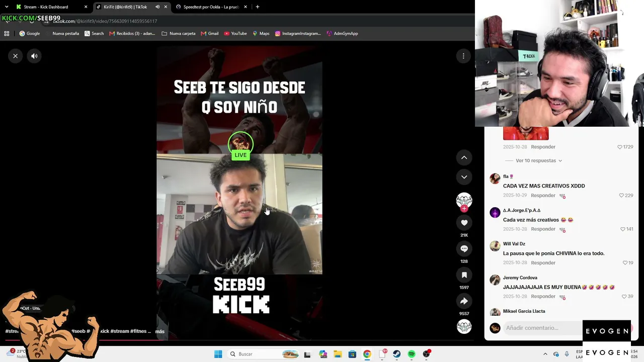Viewport: 644px width, 362px height.
Task: Like the comment with 1729 likes
Action: pyautogui.click(x=620, y=147)
